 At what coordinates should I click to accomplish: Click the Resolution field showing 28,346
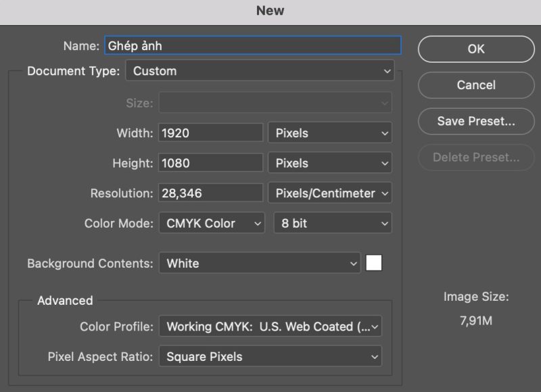pos(210,193)
